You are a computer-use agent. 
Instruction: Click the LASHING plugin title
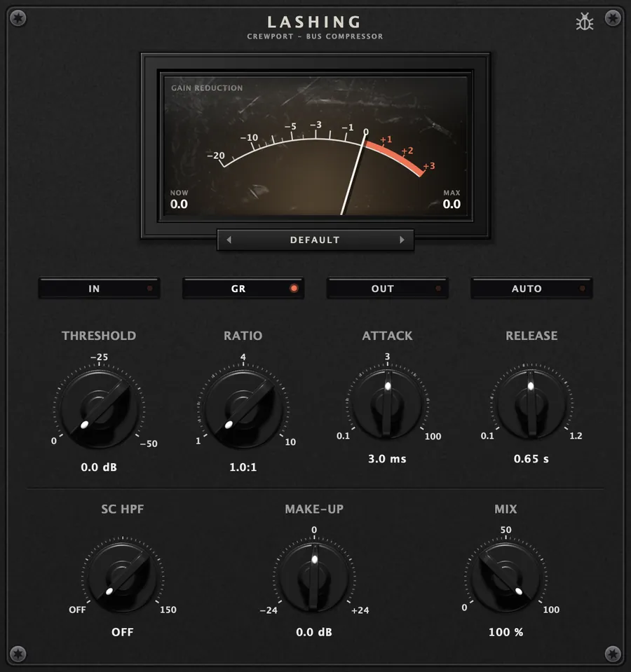[x=315, y=22]
